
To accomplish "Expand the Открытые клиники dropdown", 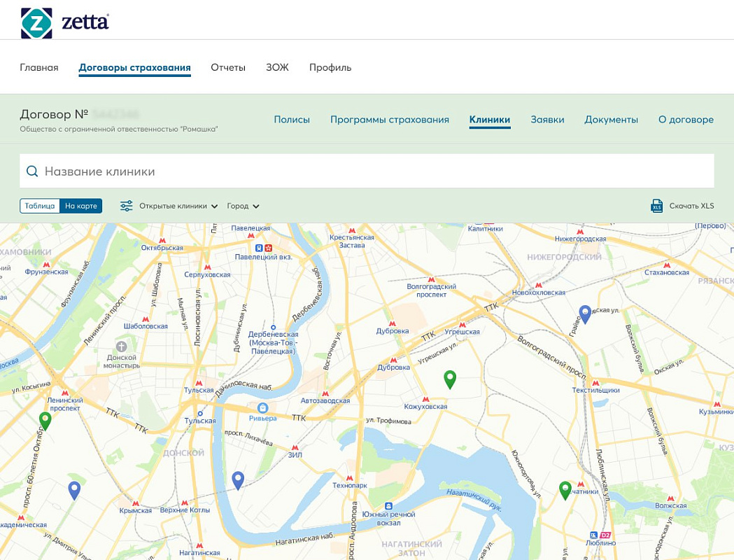I will coord(178,206).
